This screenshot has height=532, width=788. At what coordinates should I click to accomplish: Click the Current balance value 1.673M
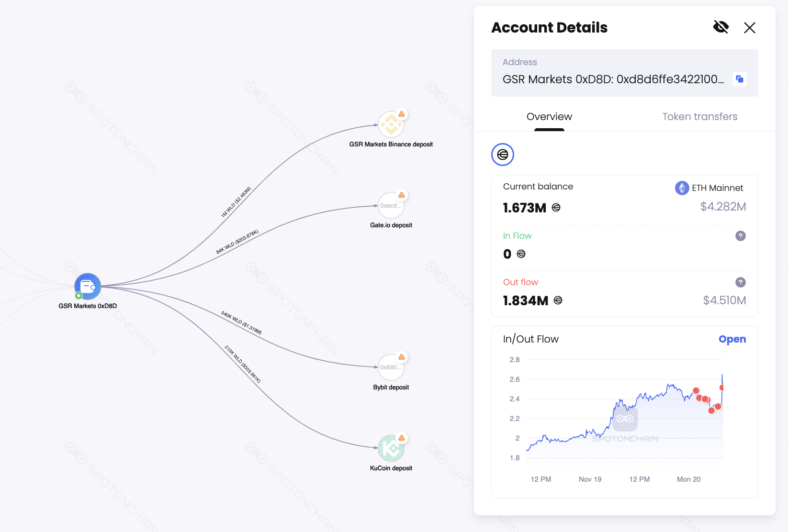coord(524,207)
